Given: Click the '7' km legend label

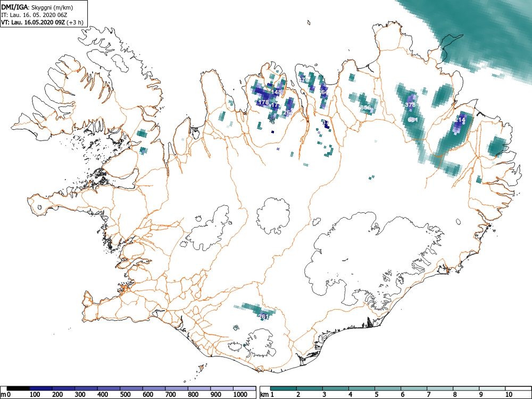Looking at the screenshot, I should (429, 395).
